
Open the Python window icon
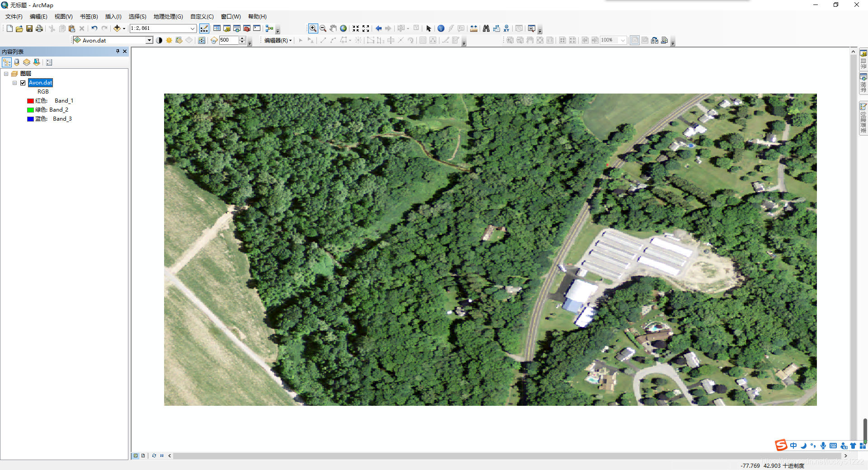[x=257, y=28]
